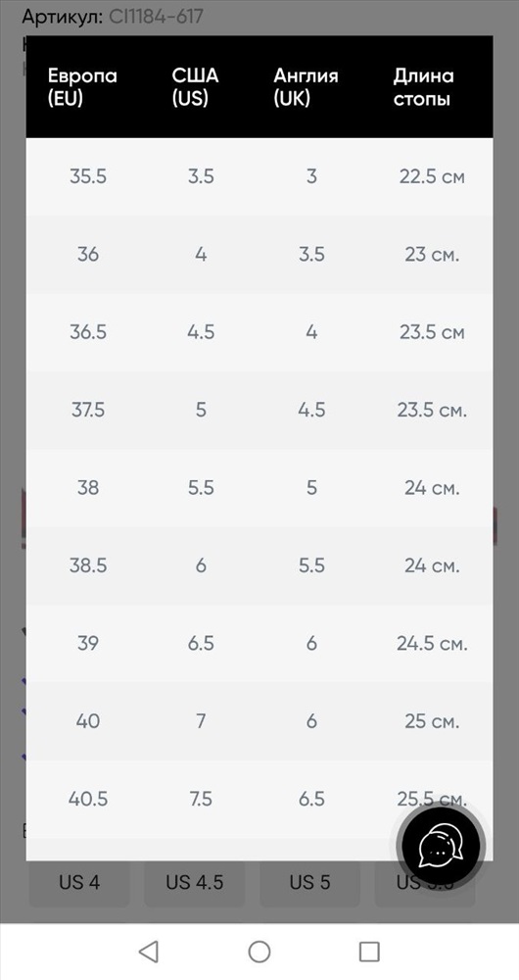This screenshot has width=519, height=980.
Task: Select the 23 см. foot length cell
Action: (432, 255)
